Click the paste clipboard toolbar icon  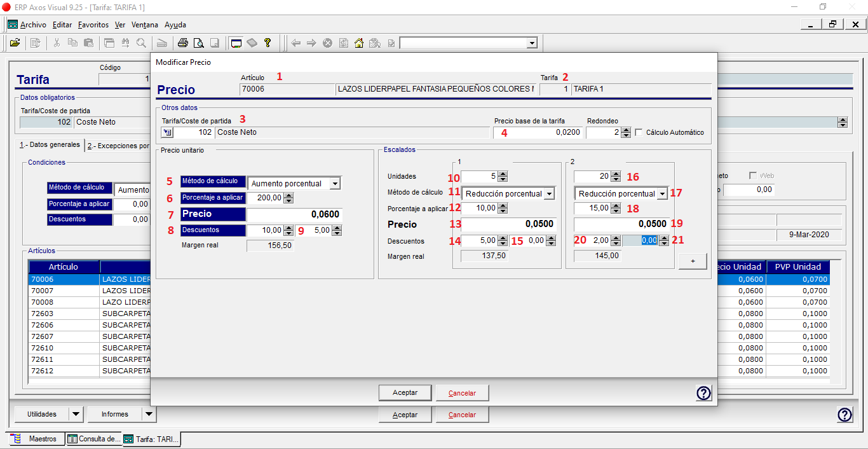(x=88, y=43)
